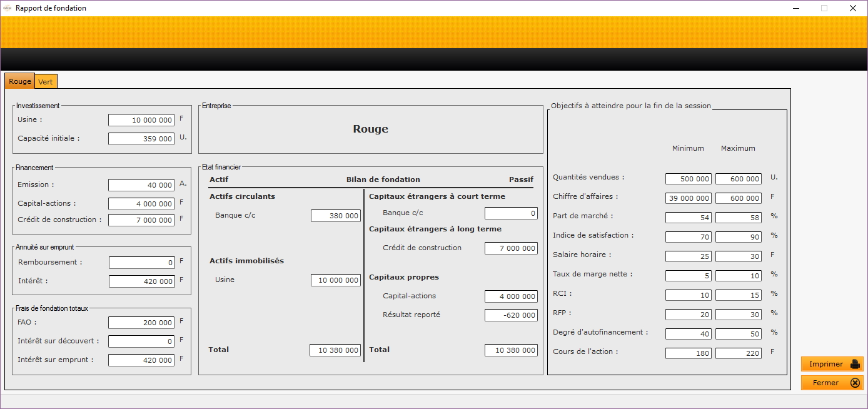Select the minimum Part de marché field
The width and height of the screenshot is (868, 409).
pyautogui.click(x=689, y=218)
